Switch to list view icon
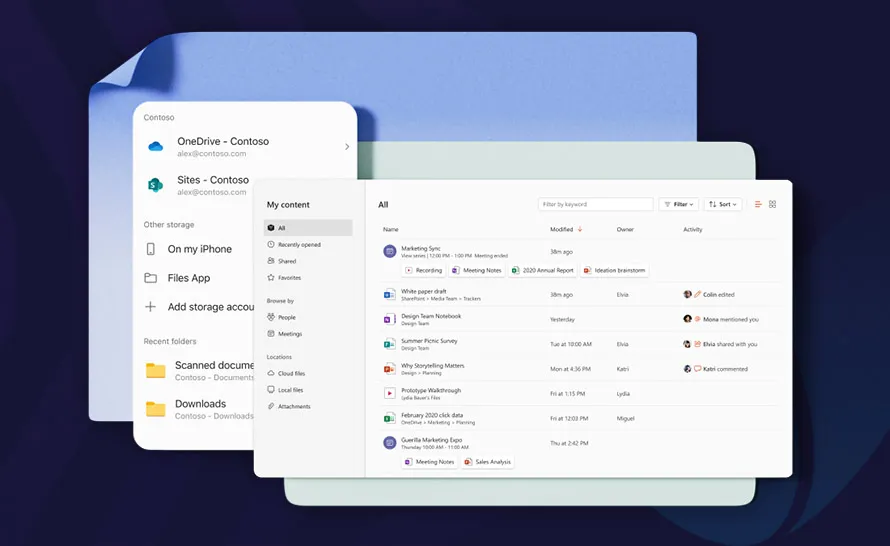This screenshot has height=546, width=890. 758,204
